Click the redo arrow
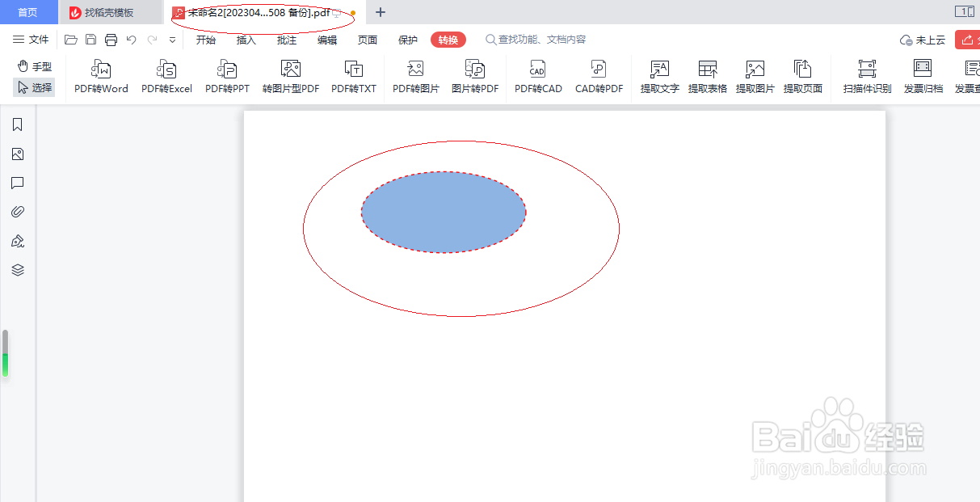 152,40
